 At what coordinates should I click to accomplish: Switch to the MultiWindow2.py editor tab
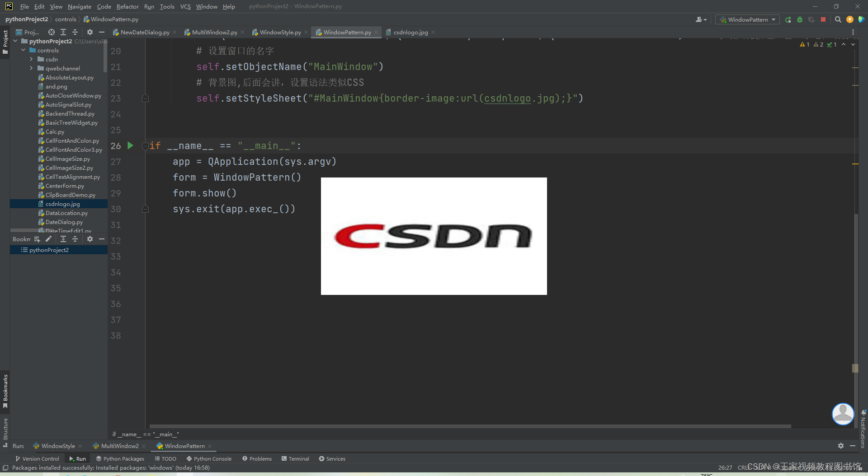214,32
